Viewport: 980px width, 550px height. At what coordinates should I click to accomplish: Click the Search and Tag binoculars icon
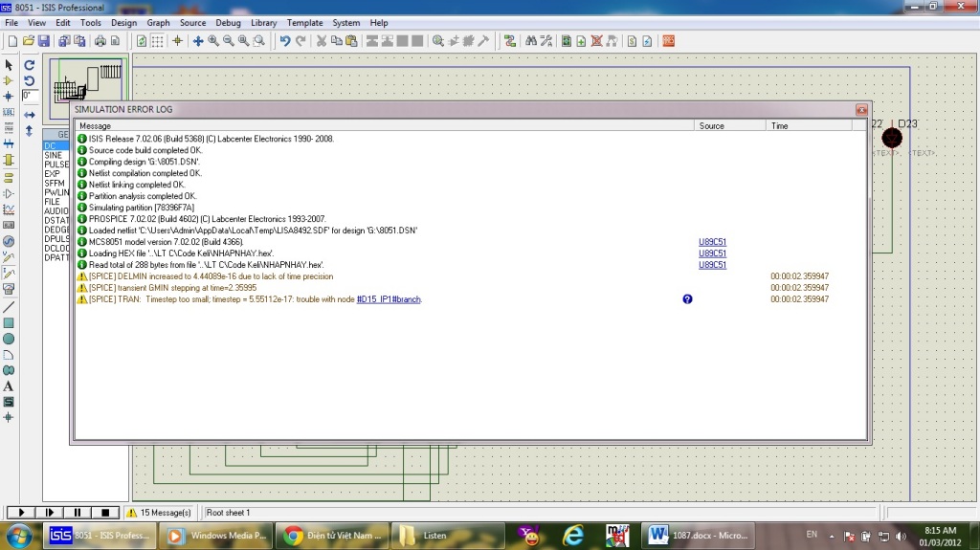coord(530,41)
